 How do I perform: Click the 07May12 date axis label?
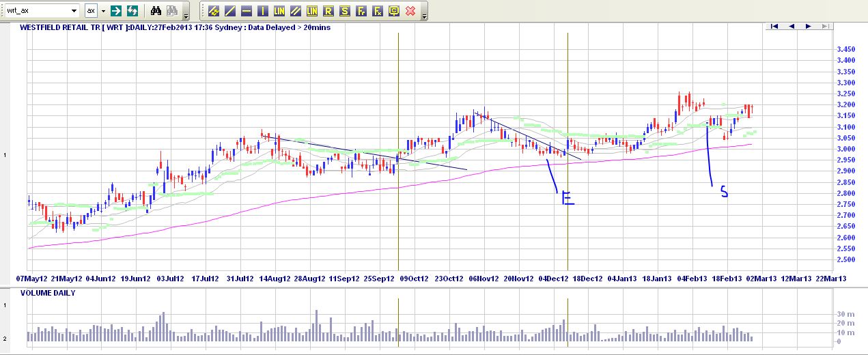(x=31, y=279)
